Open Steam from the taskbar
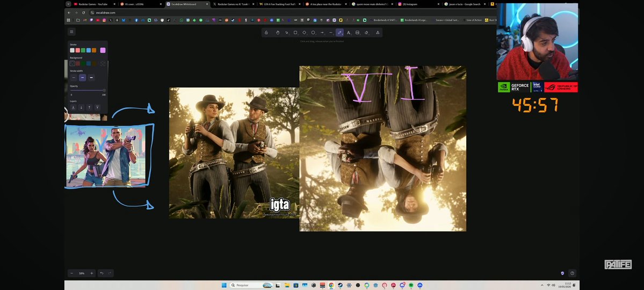Viewport: 644px width, 290px height. pyautogui.click(x=340, y=285)
